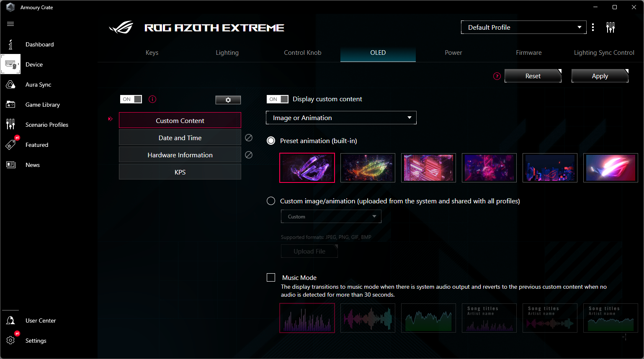Screen dimensions: 644x359
Task: Switch to the Lighting tab
Action: coord(227,53)
